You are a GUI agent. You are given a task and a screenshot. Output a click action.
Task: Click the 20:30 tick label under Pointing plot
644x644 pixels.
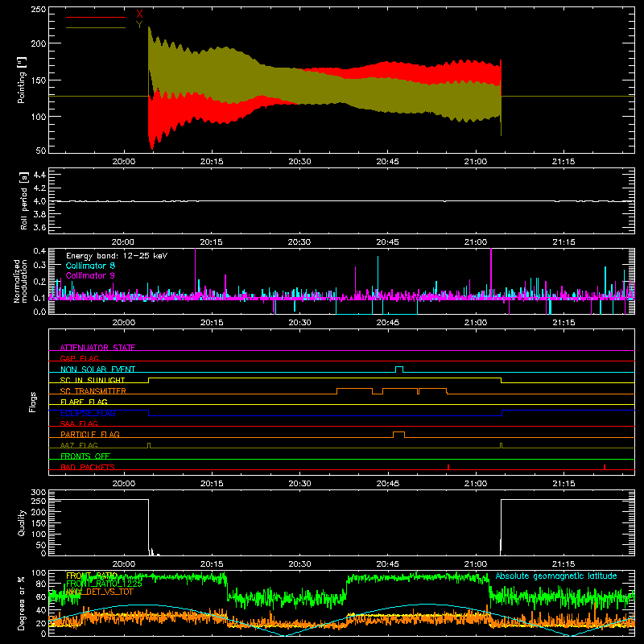(x=299, y=162)
